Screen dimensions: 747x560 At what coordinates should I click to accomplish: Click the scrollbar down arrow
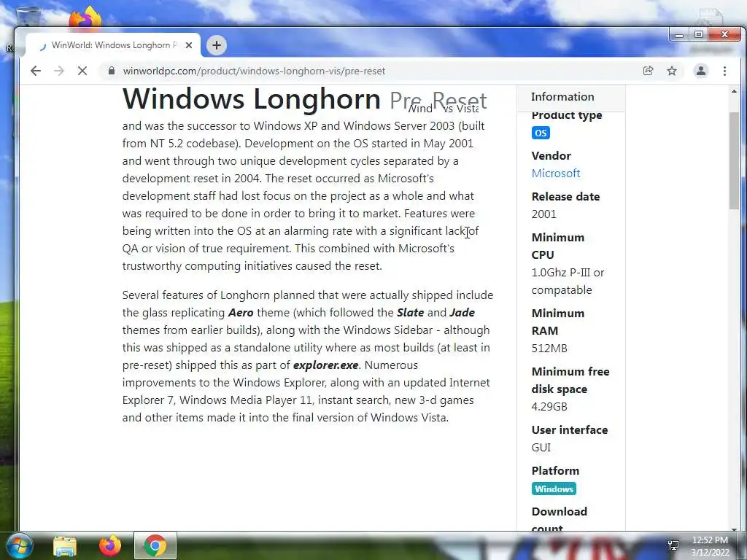coord(734,529)
